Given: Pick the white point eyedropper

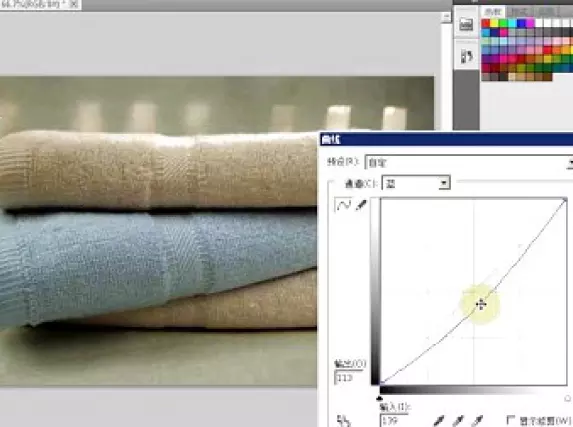Looking at the screenshot, I should tap(478, 420).
